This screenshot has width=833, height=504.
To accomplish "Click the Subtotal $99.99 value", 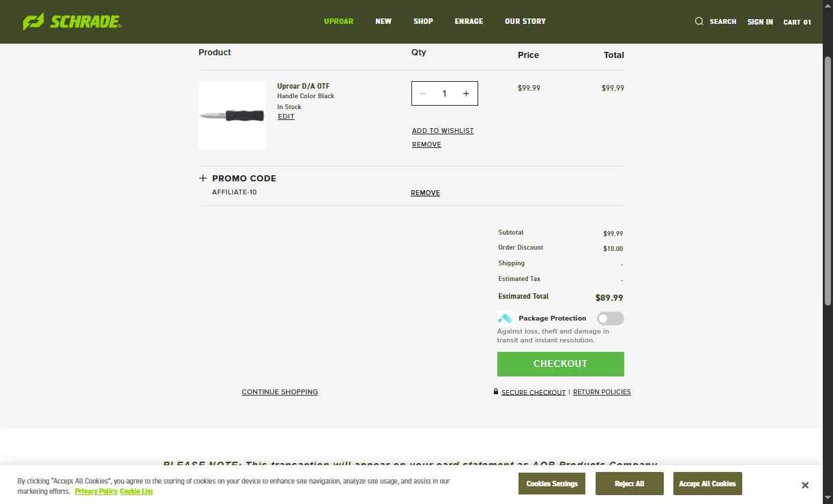I will [613, 234].
